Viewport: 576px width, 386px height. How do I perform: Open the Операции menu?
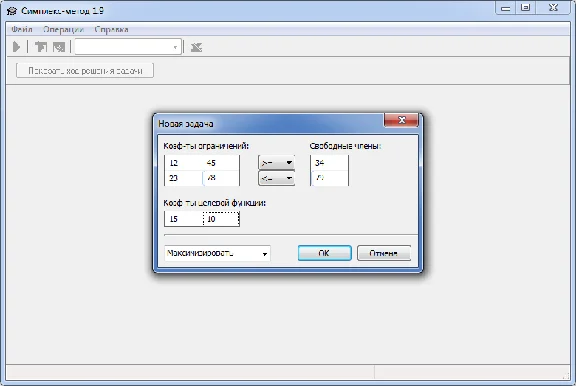coord(63,29)
